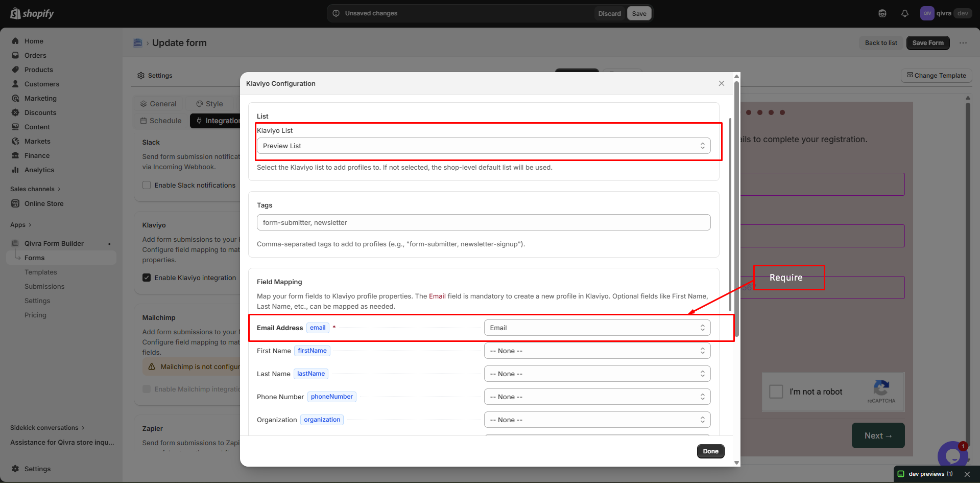Open Products in the sidebar
Image resolution: width=980 pixels, height=483 pixels.
click(38, 70)
